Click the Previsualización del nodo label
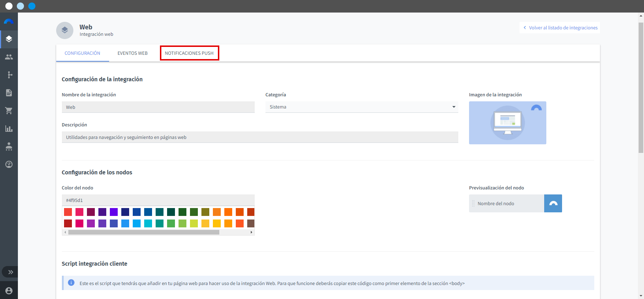This screenshot has width=644, height=299. [497, 188]
